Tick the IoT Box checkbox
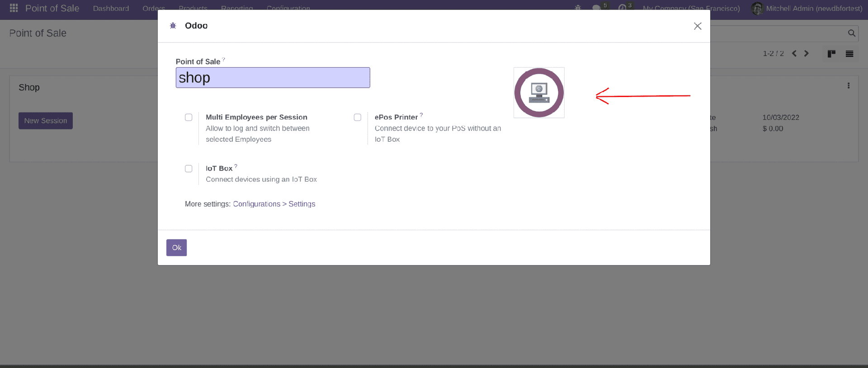The height and width of the screenshot is (368, 868). pyautogui.click(x=189, y=169)
